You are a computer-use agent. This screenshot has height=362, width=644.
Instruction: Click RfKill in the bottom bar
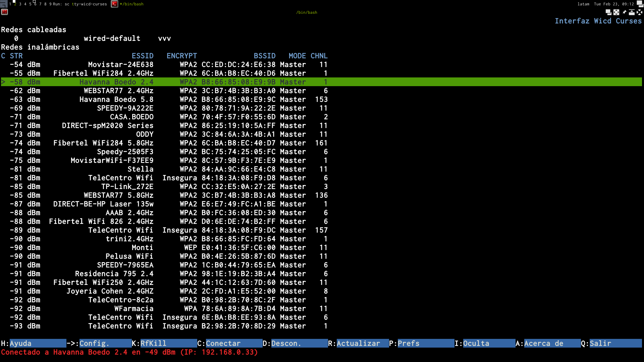point(168,343)
